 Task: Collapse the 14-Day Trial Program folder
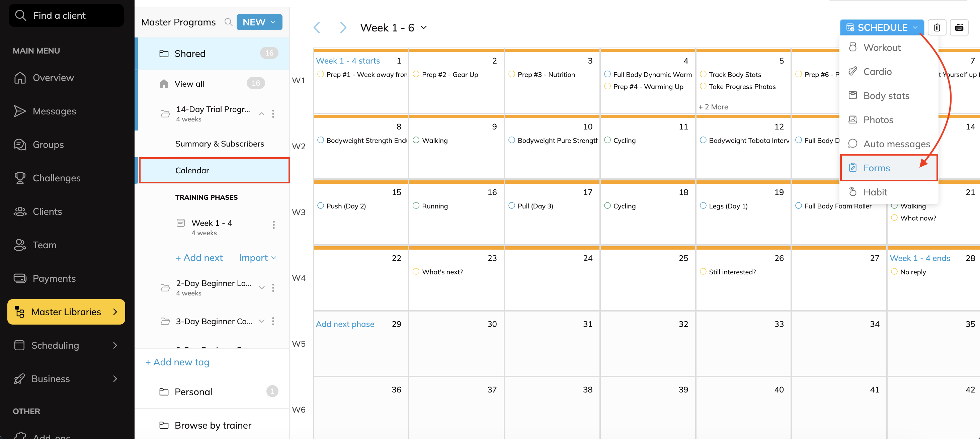262,114
